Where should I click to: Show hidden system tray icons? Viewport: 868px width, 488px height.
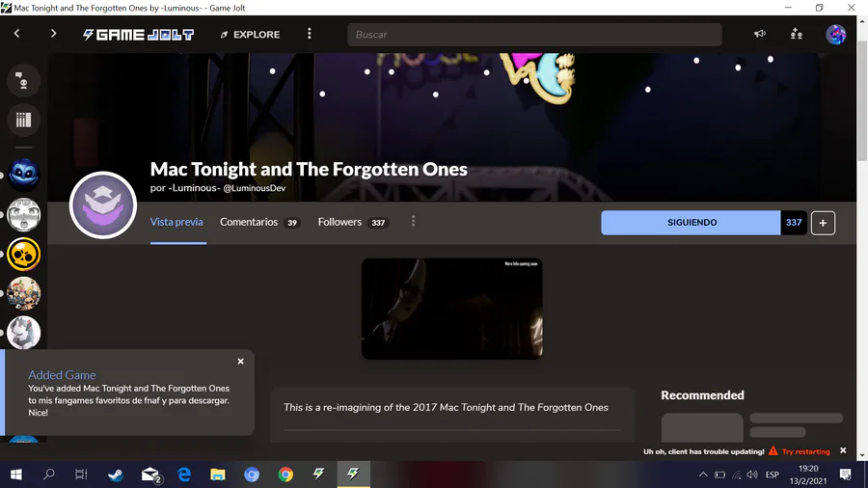point(703,474)
